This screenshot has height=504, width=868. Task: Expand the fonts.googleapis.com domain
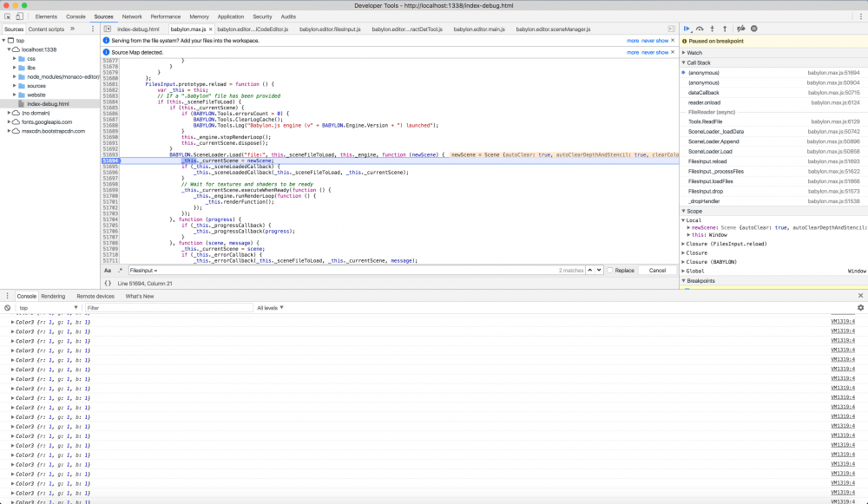pyautogui.click(x=10, y=121)
